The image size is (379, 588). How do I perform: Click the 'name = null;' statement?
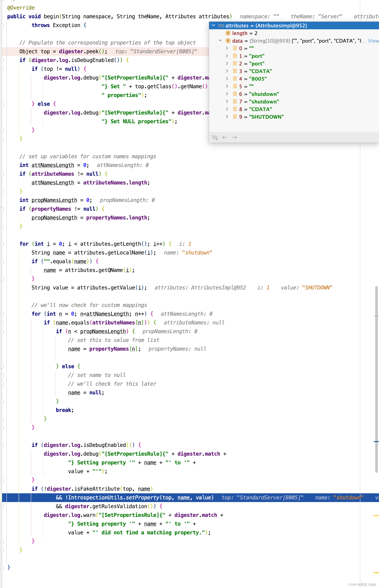coord(86,393)
